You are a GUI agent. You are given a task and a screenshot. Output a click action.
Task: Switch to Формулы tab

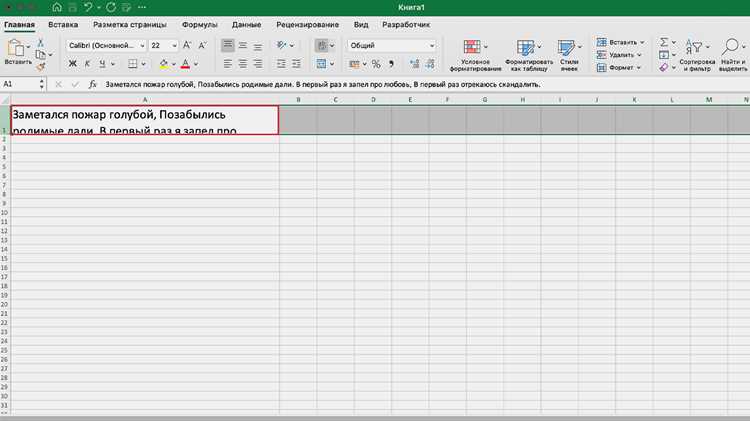[x=199, y=24]
